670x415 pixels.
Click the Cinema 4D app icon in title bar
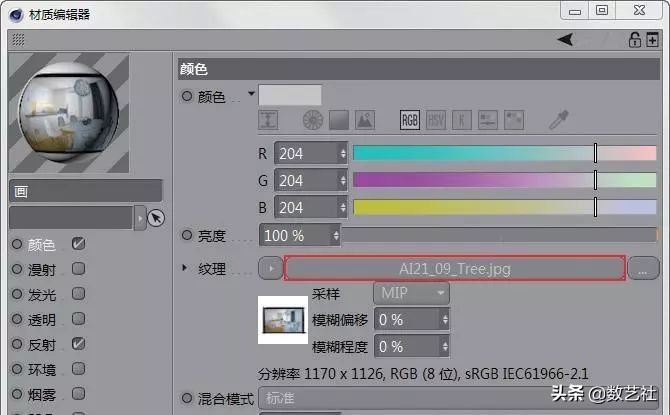(x=15, y=15)
